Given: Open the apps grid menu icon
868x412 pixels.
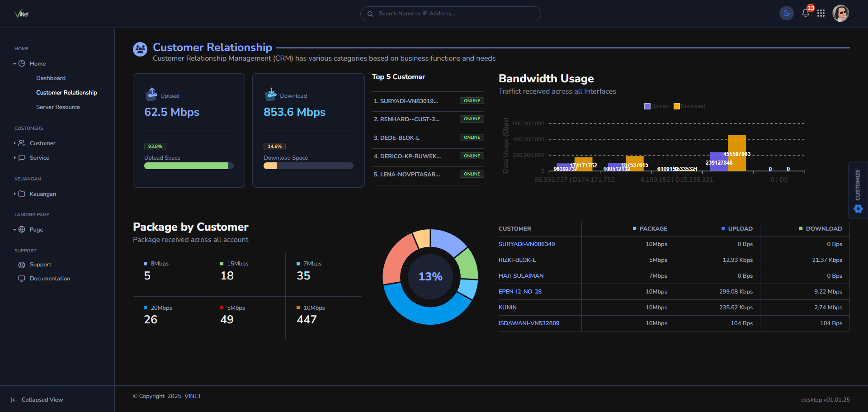Looking at the screenshot, I should pyautogui.click(x=821, y=14).
